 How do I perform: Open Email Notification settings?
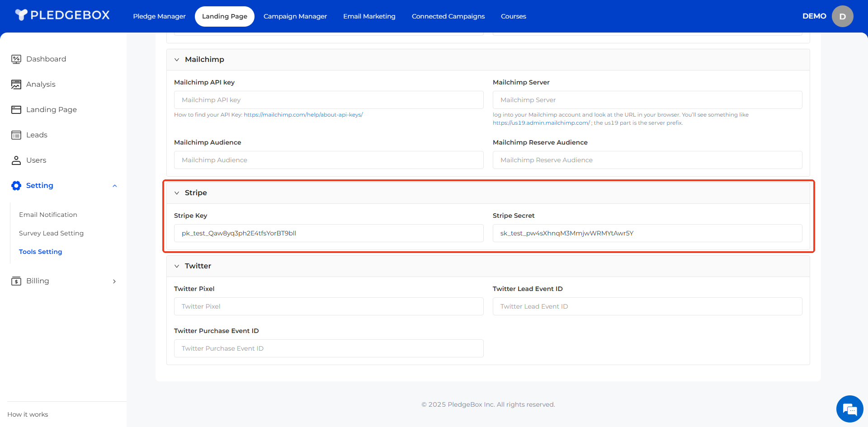point(48,215)
